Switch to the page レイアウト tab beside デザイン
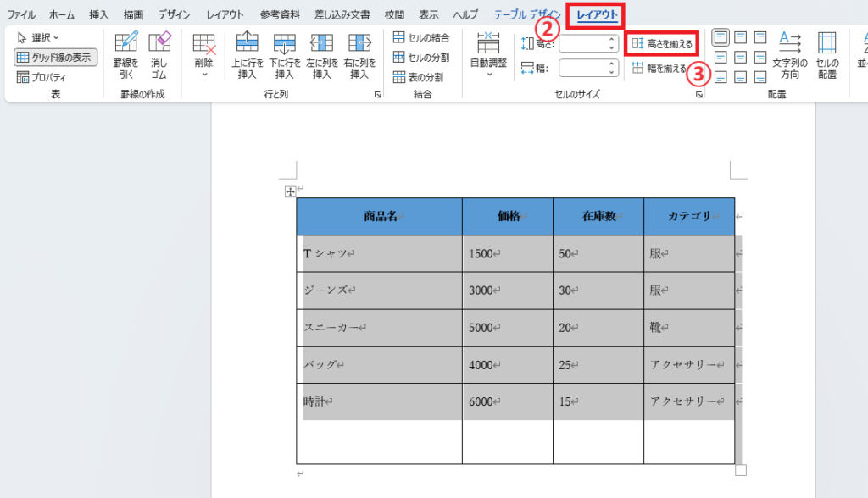This screenshot has width=868, height=498. coord(225,15)
